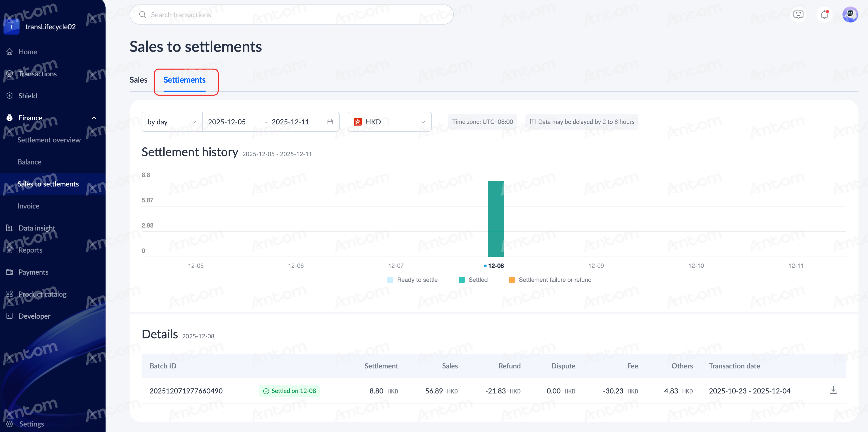Open Invoice in the Finance menu
Viewport: 868px width, 432px height.
[28, 206]
